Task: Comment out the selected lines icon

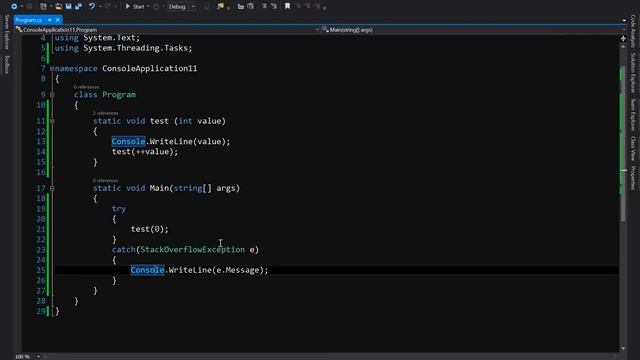Action: [x=264, y=6]
